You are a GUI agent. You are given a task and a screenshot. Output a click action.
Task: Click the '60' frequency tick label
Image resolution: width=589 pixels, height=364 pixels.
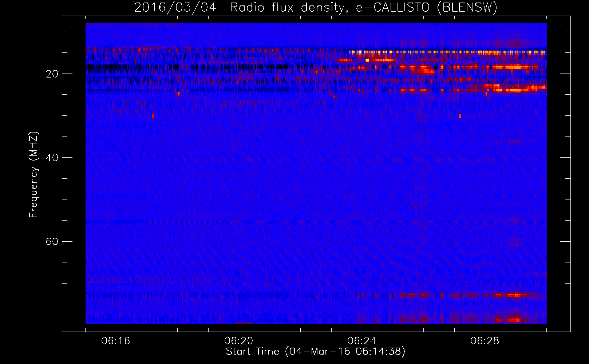tap(52, 242)
